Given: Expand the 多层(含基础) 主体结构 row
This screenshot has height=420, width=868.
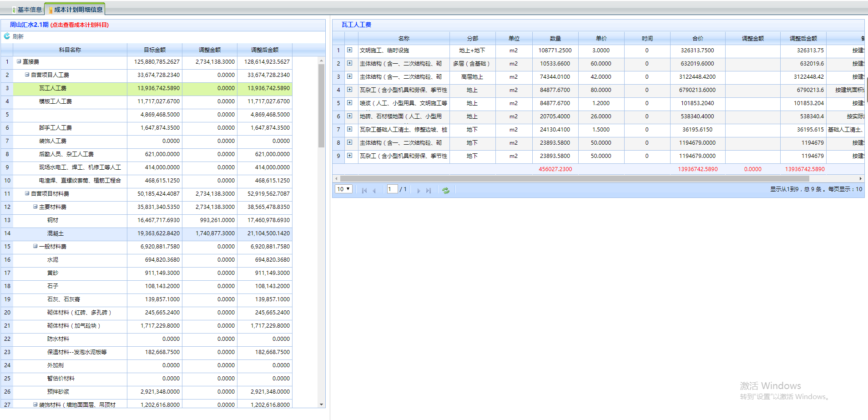Looking at the screenshot, I should pyautogui.click(x=349, y=63).
